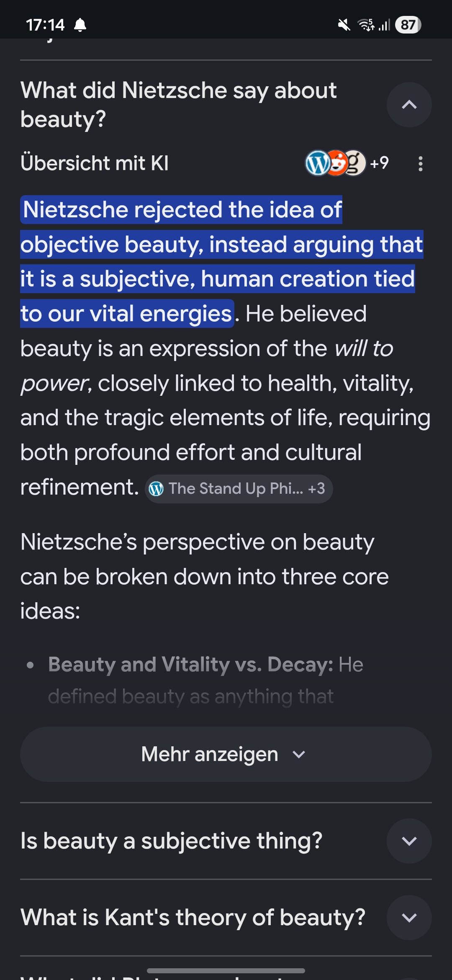
Task: Tap the bottom navigation gesture bar
Action: pyautogui.click(x=226, y=970)
